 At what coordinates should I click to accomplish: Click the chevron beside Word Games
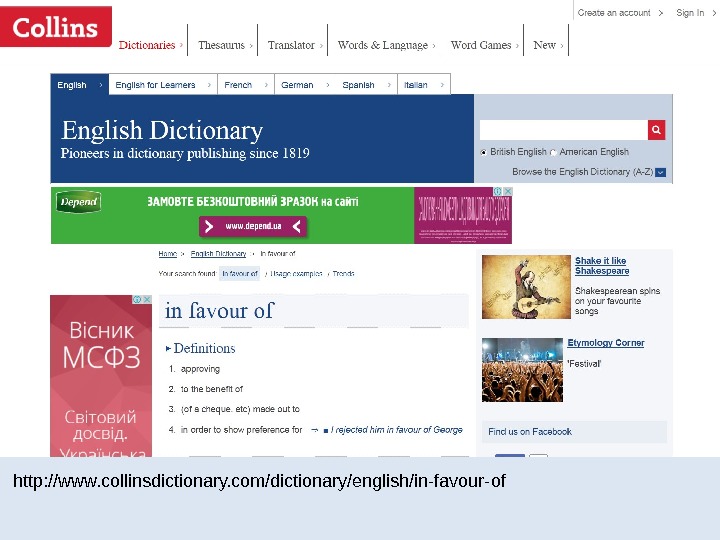[x=517, y=45]
